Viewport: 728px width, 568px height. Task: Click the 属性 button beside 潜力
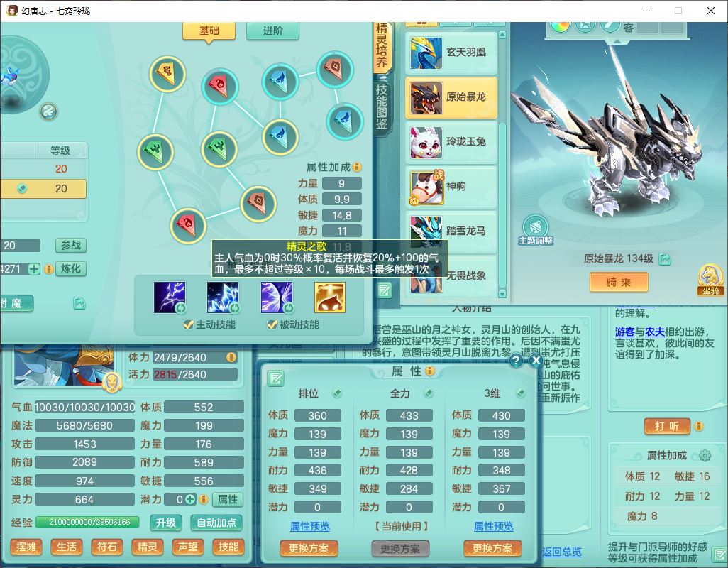click(x=228, y=499)
